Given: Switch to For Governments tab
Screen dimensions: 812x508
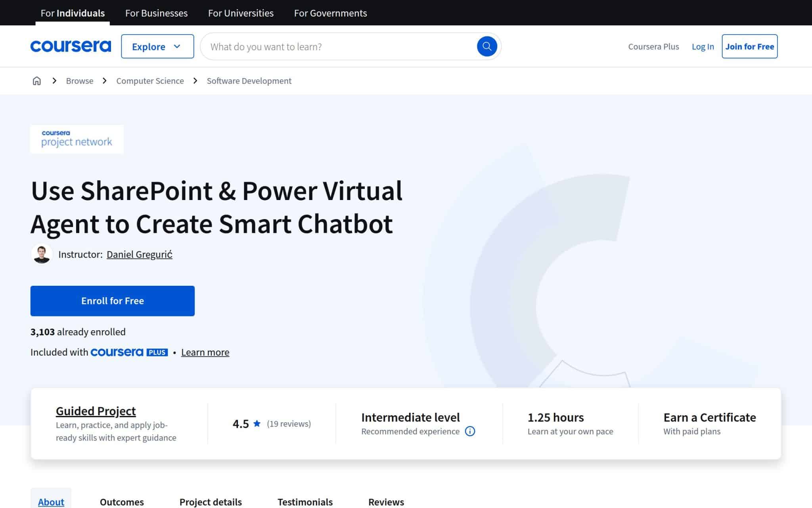Looking at the screenshot, I should click(x=330, y=13).
